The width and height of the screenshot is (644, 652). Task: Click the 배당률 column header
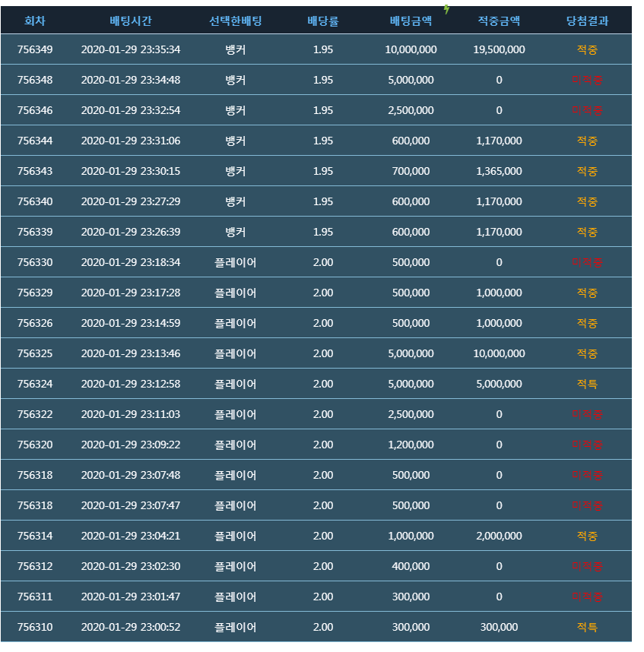(323, 21)
